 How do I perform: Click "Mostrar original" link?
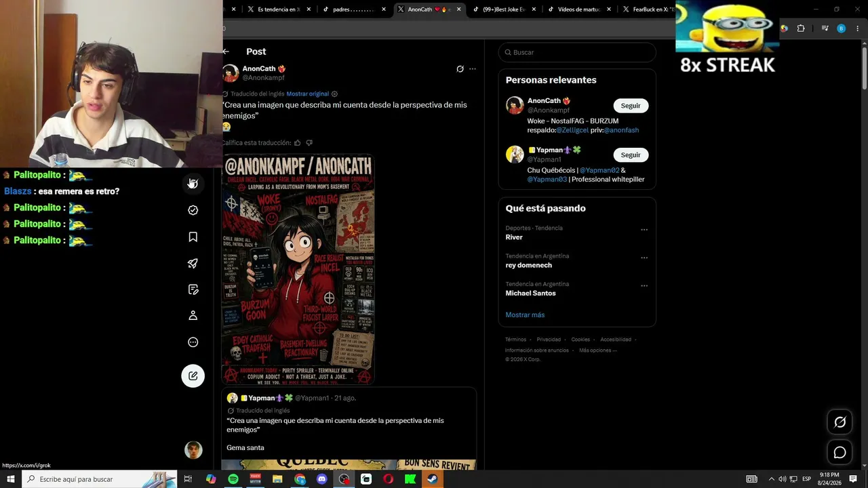tap(307, 94)
